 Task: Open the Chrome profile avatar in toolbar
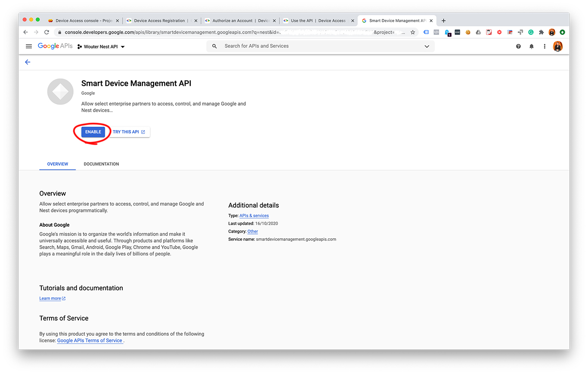click(552, 32)
